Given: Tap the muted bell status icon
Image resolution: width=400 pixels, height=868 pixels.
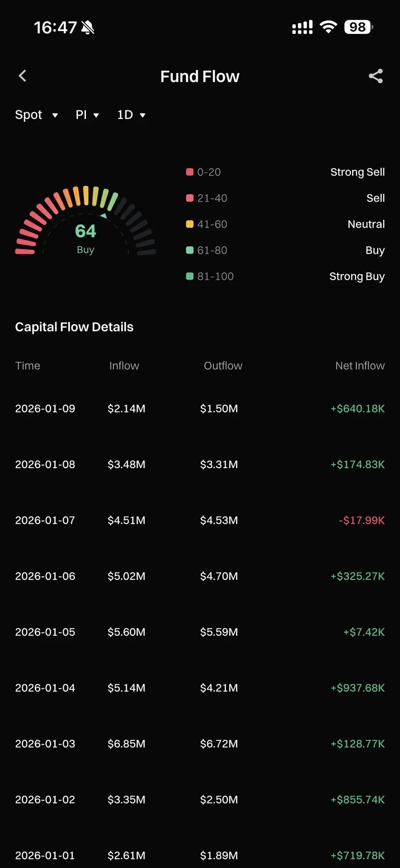Looking at the screenshot, I should click(x=88, y=28).
